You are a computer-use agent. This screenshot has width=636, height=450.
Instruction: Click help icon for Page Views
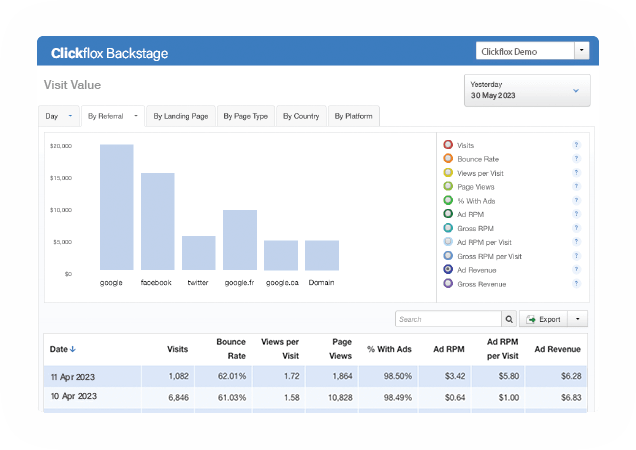coord(576,187)
